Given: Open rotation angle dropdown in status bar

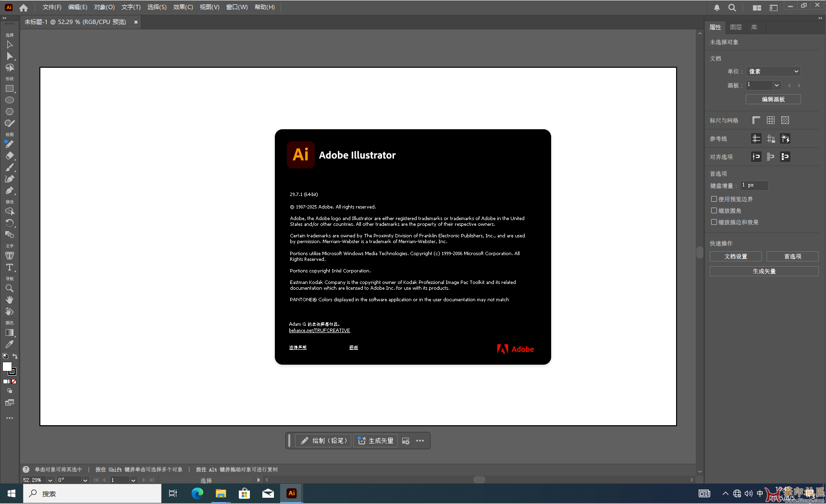Looking at the screenshot, I should (x=85, y=480).
